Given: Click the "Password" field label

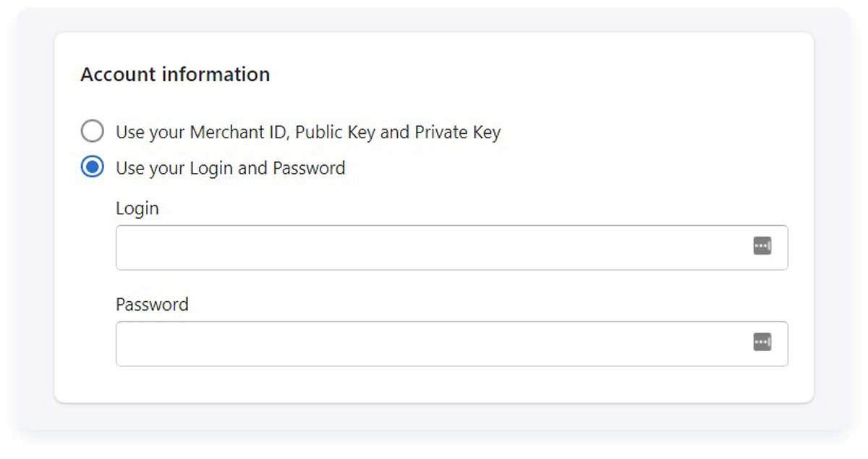Looking at the screenshot, I should click(152, 304).
